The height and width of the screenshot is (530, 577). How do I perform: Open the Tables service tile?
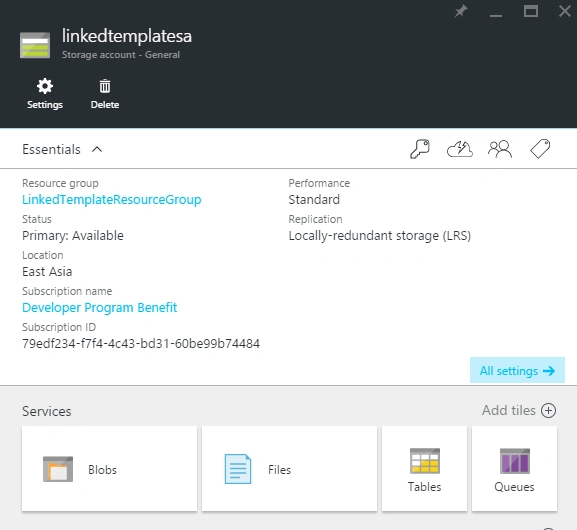coord(424,469)
